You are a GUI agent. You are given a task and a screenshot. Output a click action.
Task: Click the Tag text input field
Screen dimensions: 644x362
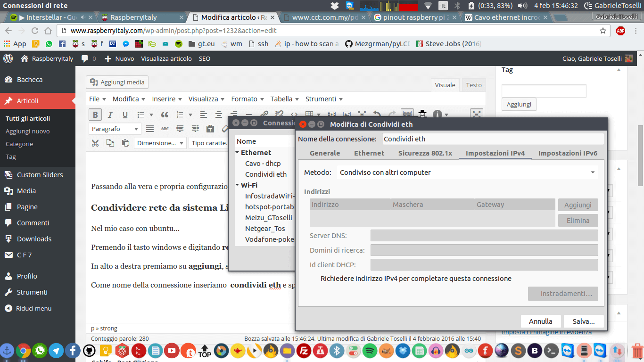click(x=544, y=91)
